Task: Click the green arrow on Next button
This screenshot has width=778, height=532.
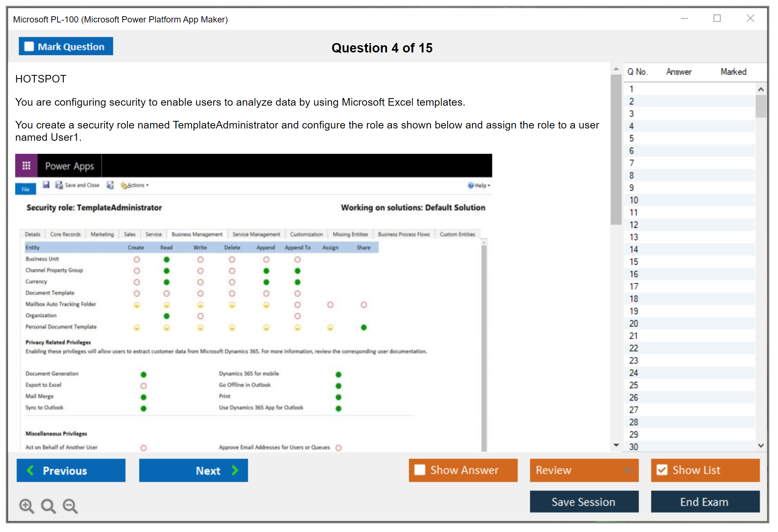Action: 235,470
